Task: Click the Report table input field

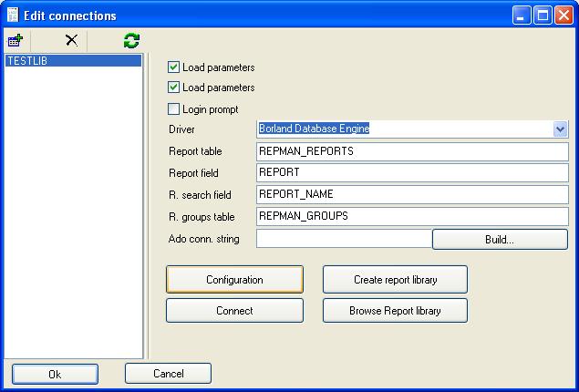Action: tap(412, 151)
